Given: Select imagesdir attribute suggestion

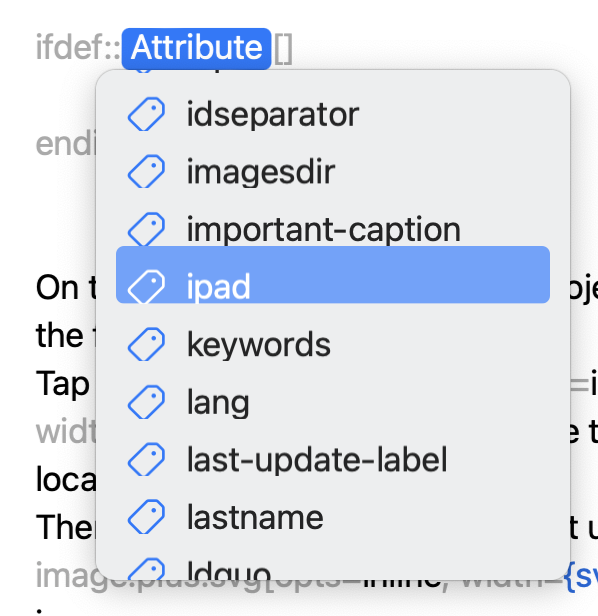Looking at the screenshot, I should click(333, 171).
